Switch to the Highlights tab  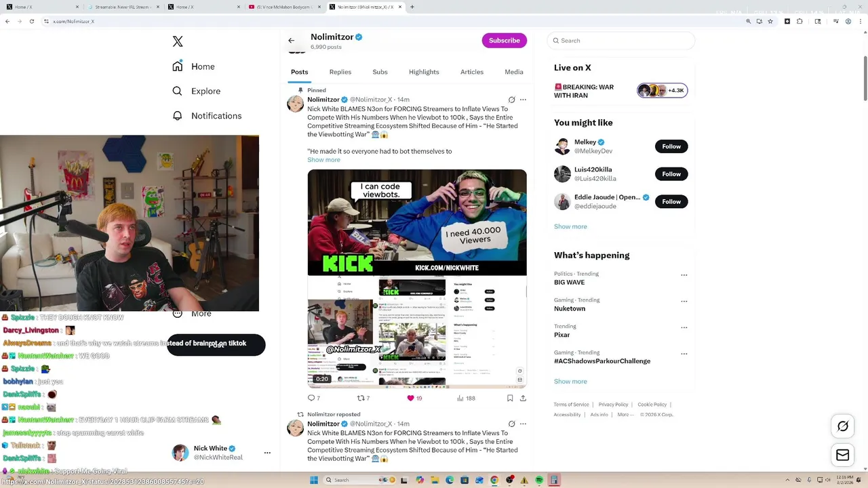pos(424,72)
